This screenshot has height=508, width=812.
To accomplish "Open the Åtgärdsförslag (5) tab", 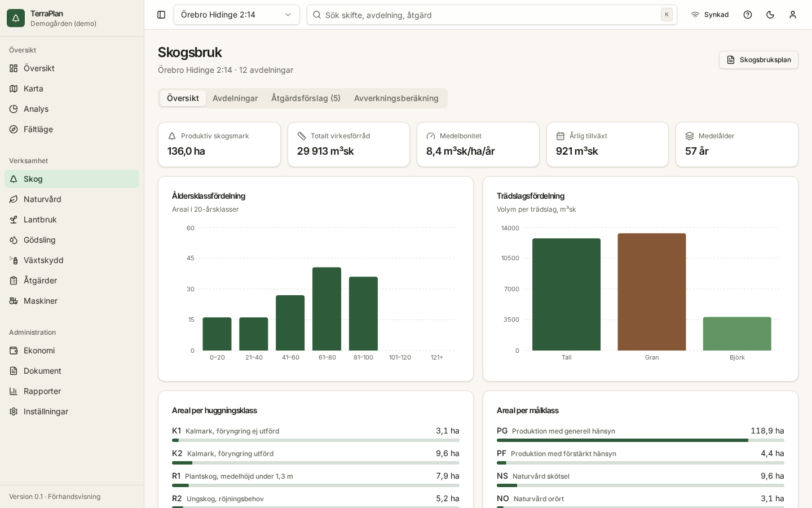I will click(306, 98).
